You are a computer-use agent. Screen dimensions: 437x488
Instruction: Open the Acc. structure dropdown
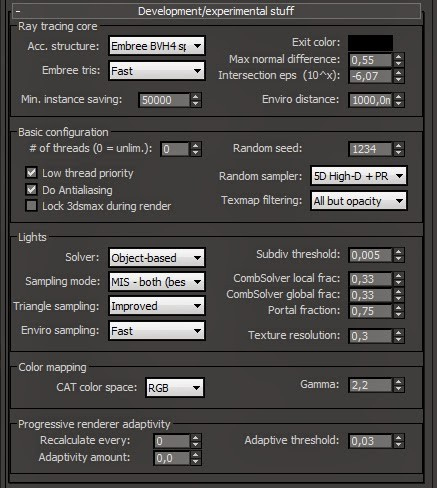[157, 46]
